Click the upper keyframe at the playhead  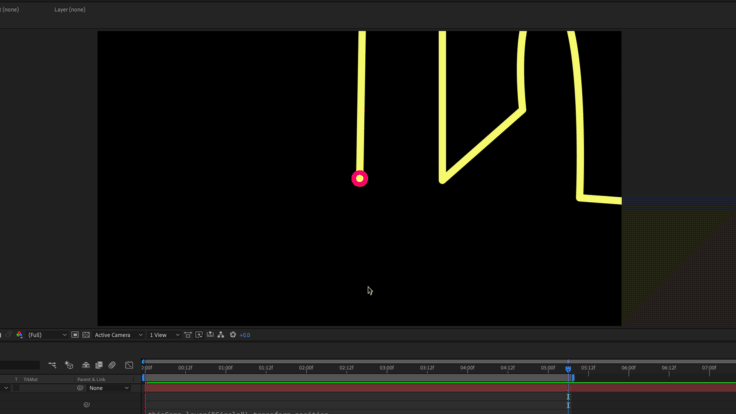click(568, 397)
